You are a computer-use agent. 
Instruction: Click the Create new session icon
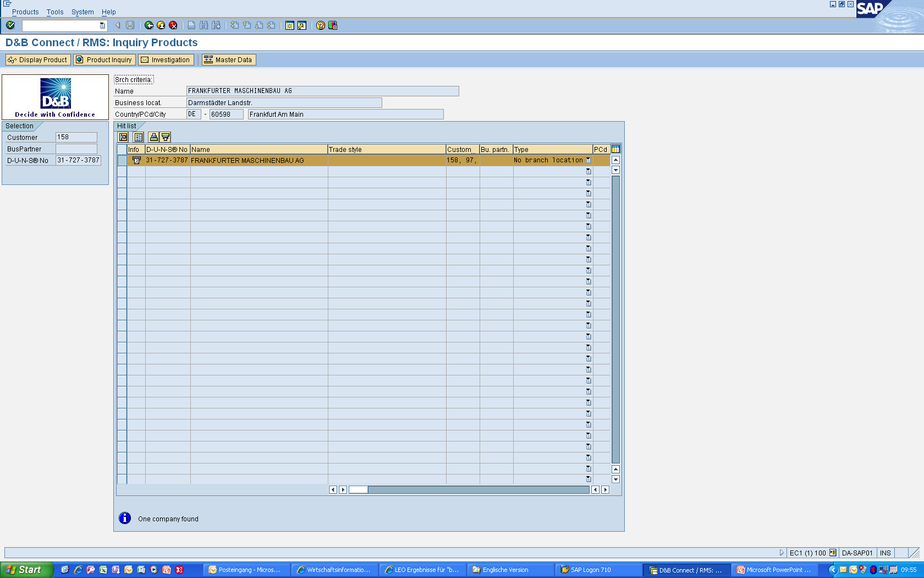click(x=290, y=25)
